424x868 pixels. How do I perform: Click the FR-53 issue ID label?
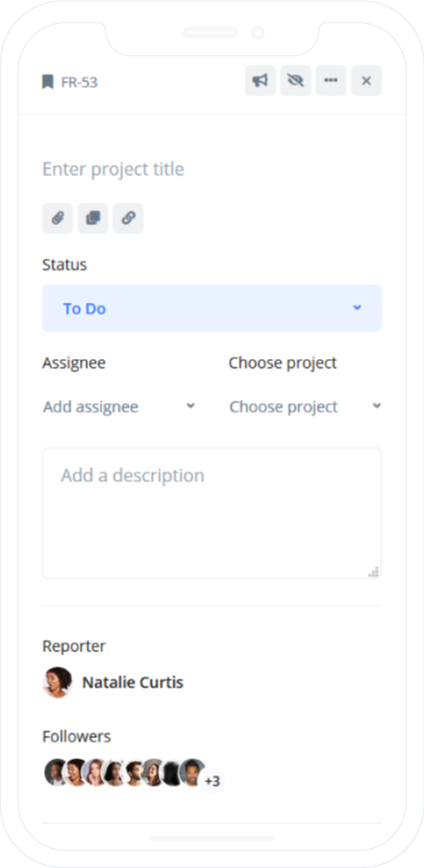click(79, 82)
